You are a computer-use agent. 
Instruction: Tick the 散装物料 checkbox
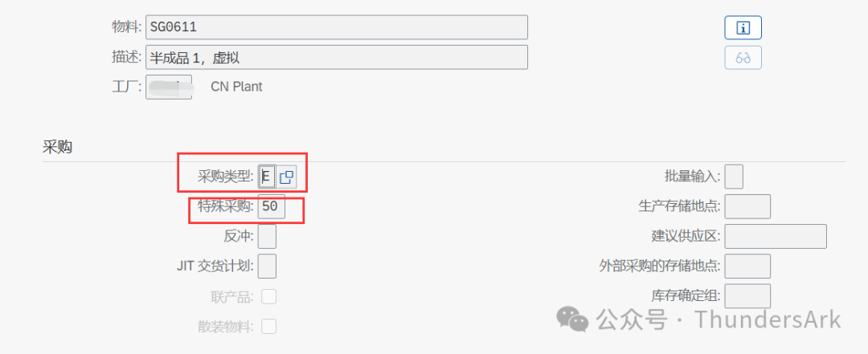tap(268, 326)
